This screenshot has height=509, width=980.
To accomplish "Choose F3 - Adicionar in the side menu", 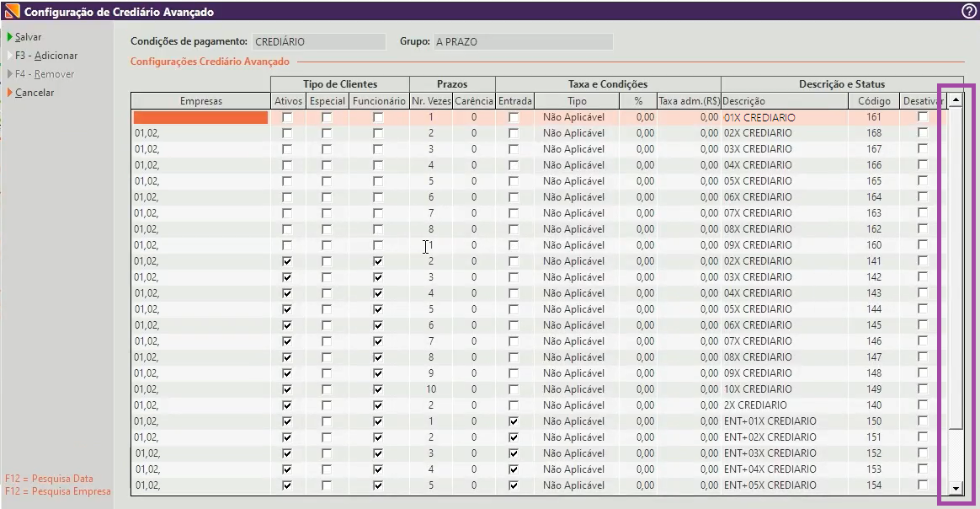I will (x=46, y=56).
